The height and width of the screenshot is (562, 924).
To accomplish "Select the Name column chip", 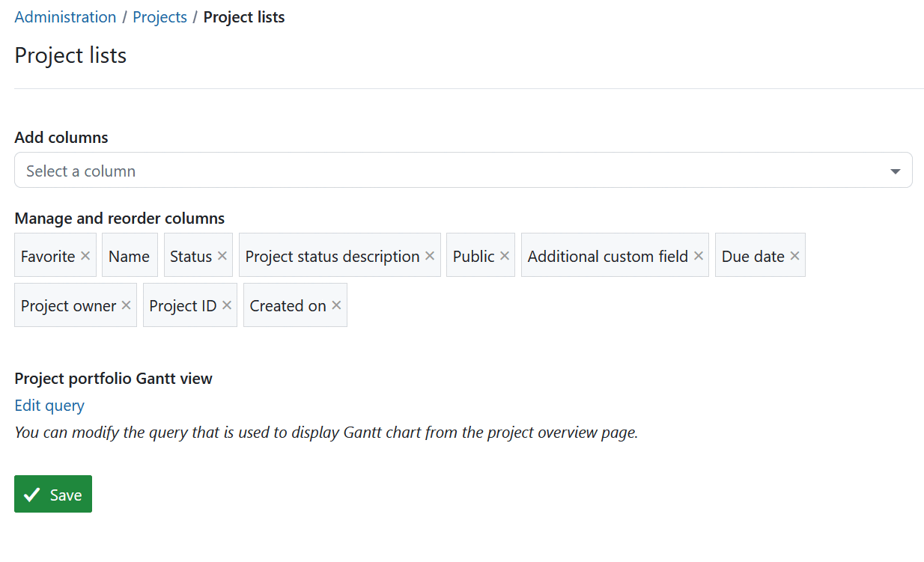I will [129, 254].
